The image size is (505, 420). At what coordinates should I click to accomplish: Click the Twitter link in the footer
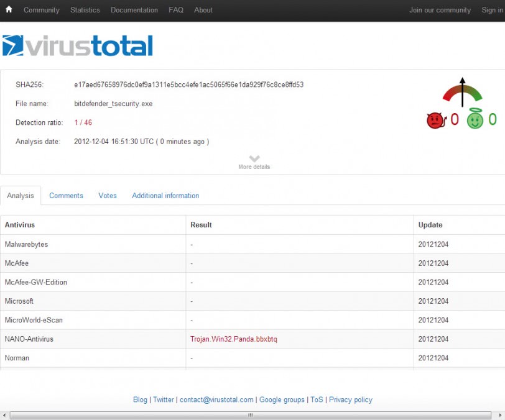[x=163, y=399]
